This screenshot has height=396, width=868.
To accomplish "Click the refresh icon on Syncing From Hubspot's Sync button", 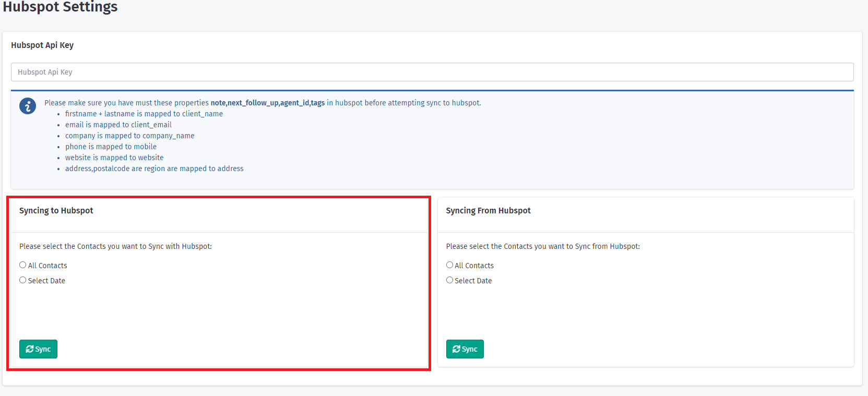I will click(456, 349).
